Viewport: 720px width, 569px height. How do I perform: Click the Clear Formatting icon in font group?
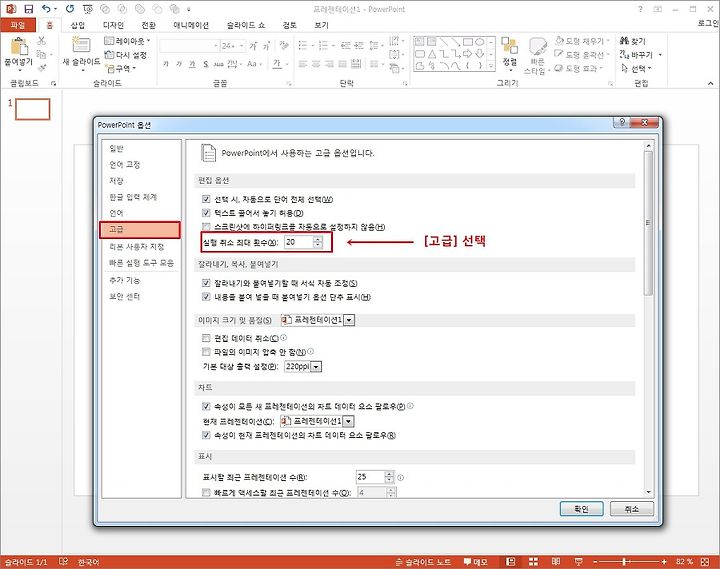click(284, 45)
